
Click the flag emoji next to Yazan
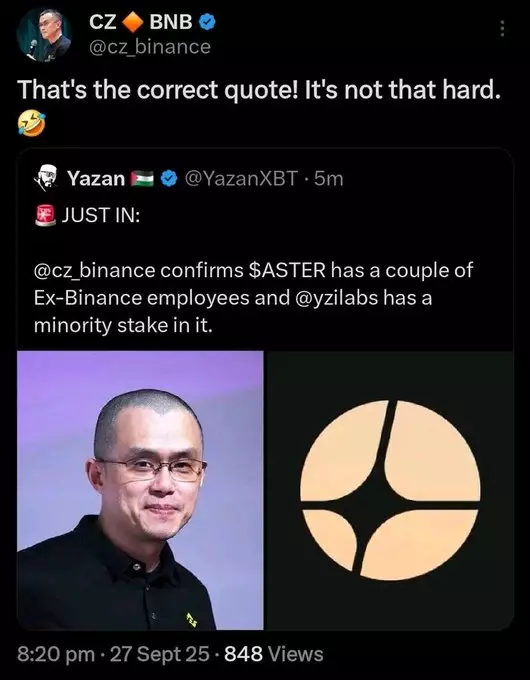click(x=143, y=178)
